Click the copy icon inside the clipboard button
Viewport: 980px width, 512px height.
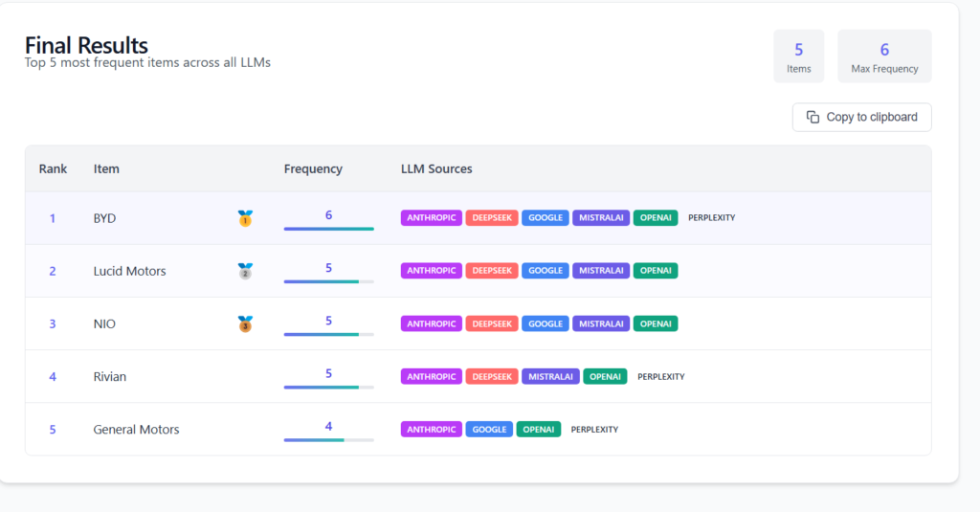[x=813, y=117]
